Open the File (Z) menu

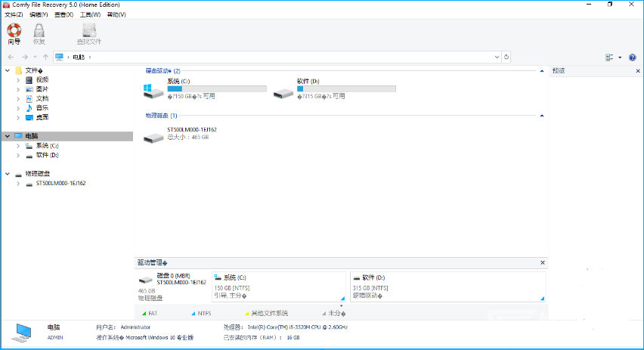click(x=14, y=15)
